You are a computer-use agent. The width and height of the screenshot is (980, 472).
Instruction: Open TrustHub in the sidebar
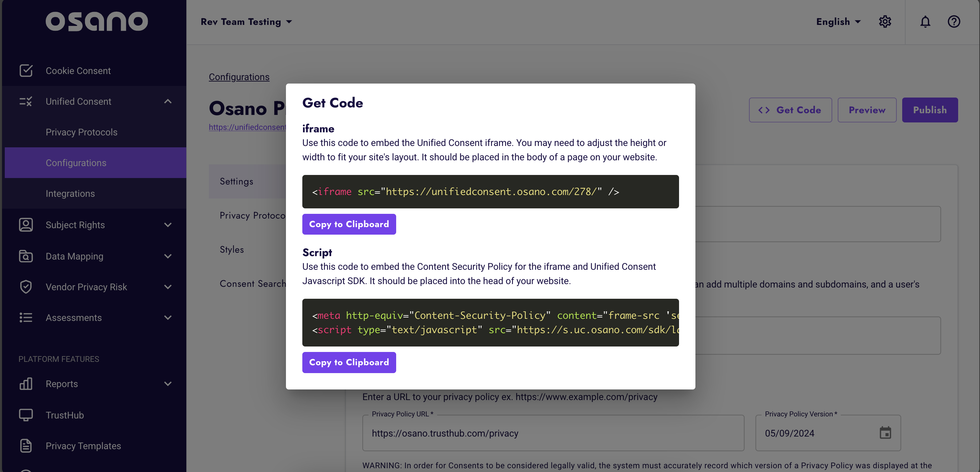click(65, 415)
